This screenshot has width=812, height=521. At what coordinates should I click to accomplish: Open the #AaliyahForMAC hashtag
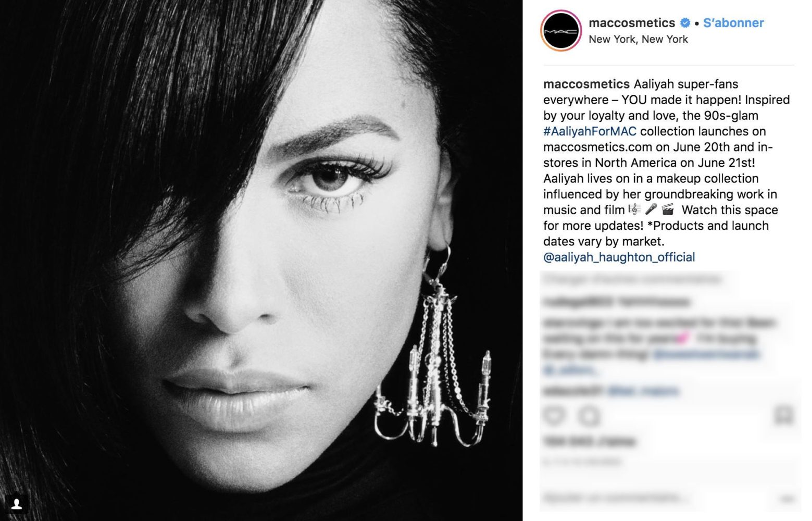pyautogui.click(x=590, y=131)
